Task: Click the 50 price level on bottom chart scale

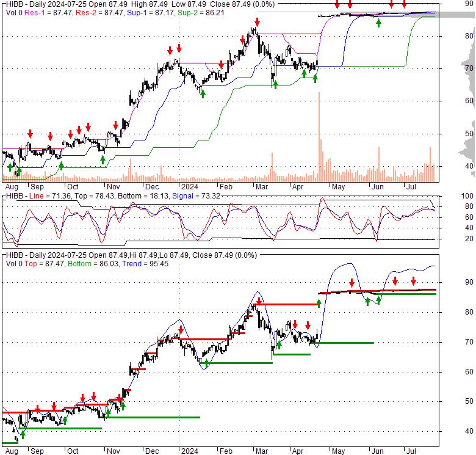Action: pos(469,401)
